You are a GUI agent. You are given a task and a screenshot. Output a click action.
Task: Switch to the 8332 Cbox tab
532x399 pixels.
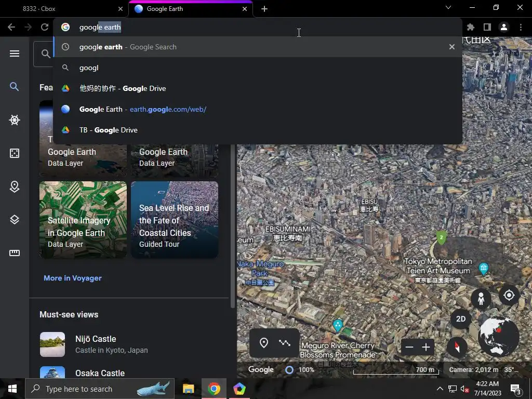click(x=64, y=9)
